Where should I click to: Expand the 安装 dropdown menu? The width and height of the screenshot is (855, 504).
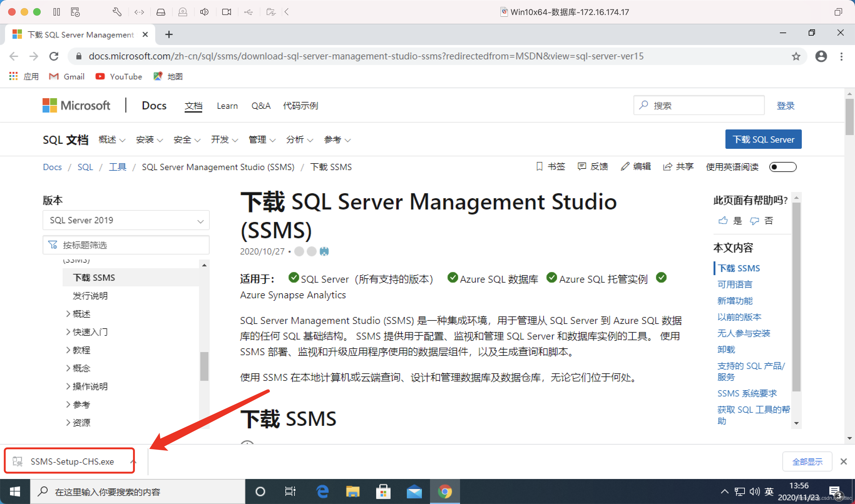[x=149, y=139]
